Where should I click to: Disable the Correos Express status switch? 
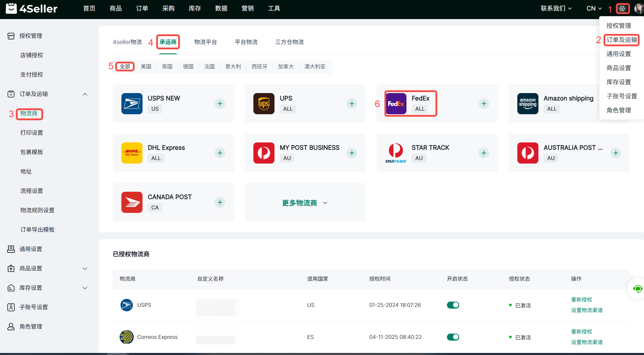pyautogui.click(x=453, y=337)
